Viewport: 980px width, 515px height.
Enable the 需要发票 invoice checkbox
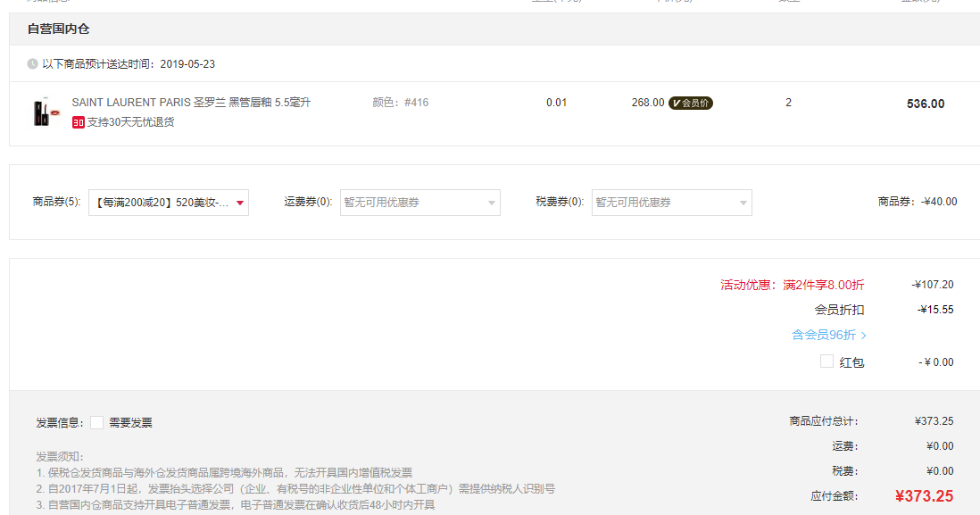(x=97, y=422)
